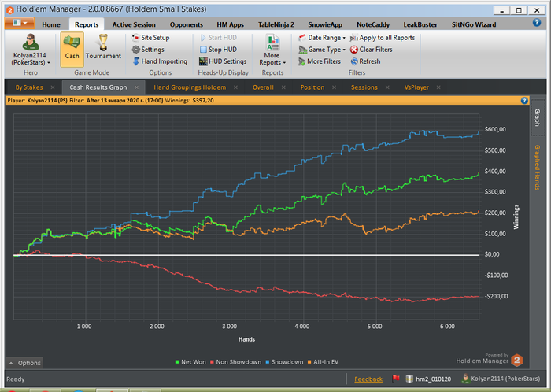Apply filters to all reports

383,38
